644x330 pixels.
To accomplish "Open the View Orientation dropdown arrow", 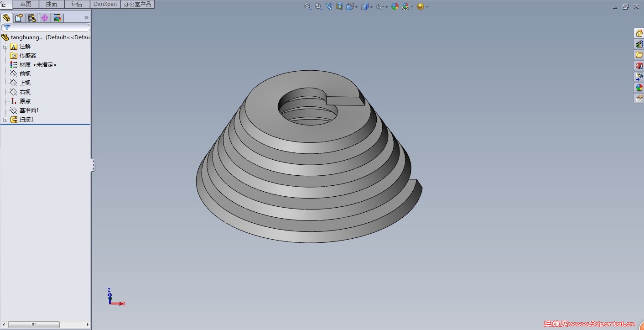I will [x=357, y=7].
